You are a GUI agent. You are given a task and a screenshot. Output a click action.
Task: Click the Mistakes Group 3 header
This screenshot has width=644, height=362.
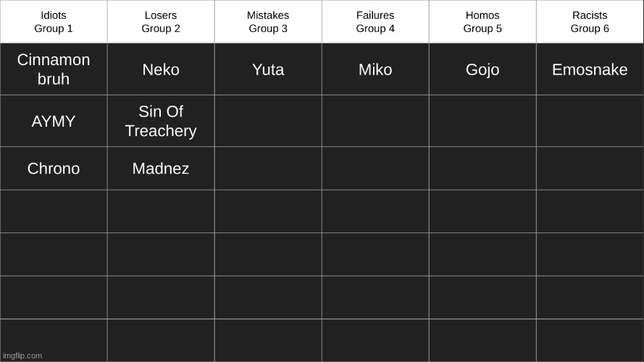[268, 22]
